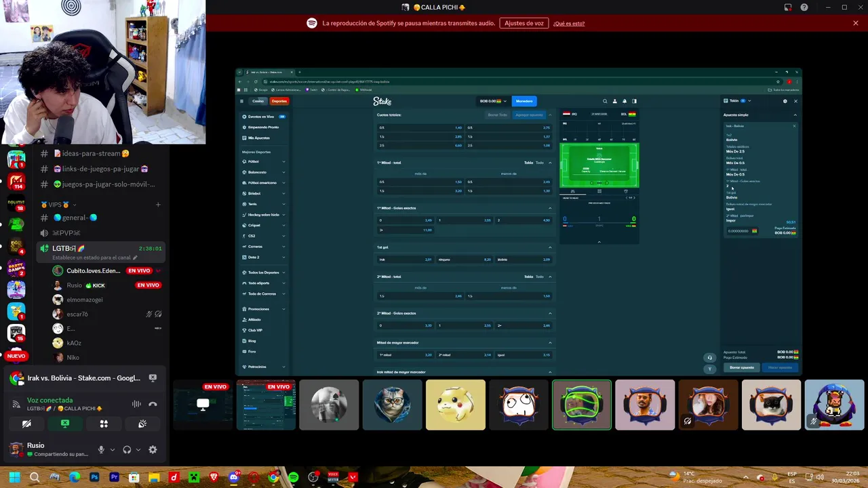The width and height of the screenshot is (868, 488).
Task: Click the Monedero button
Action: [524, 101]
